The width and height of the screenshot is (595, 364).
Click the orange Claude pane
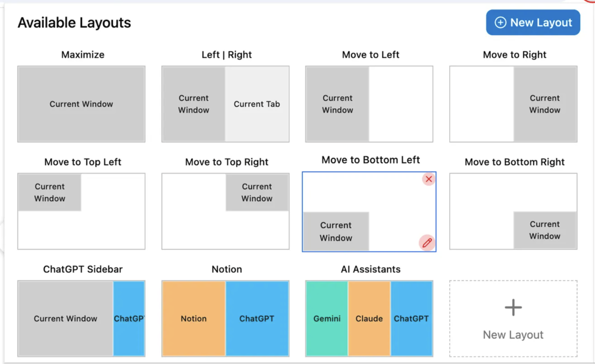point(369,319)
